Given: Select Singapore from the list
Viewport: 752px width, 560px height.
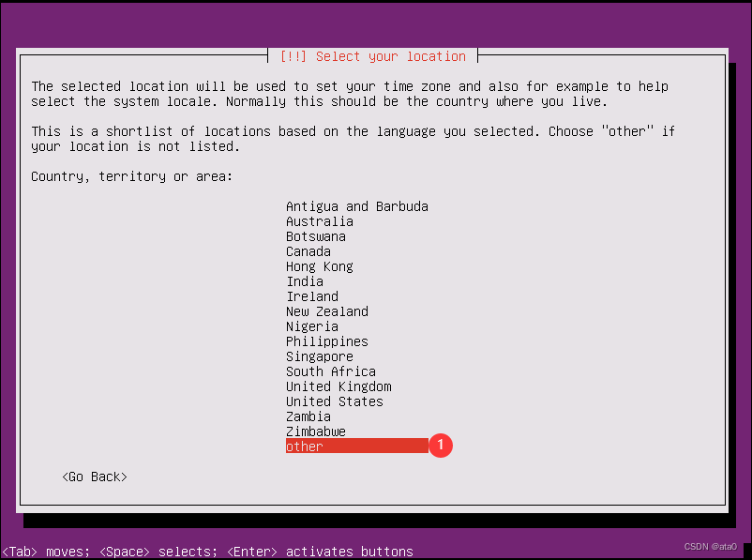Looking at the screenshot, I should [x=320, y=356].
